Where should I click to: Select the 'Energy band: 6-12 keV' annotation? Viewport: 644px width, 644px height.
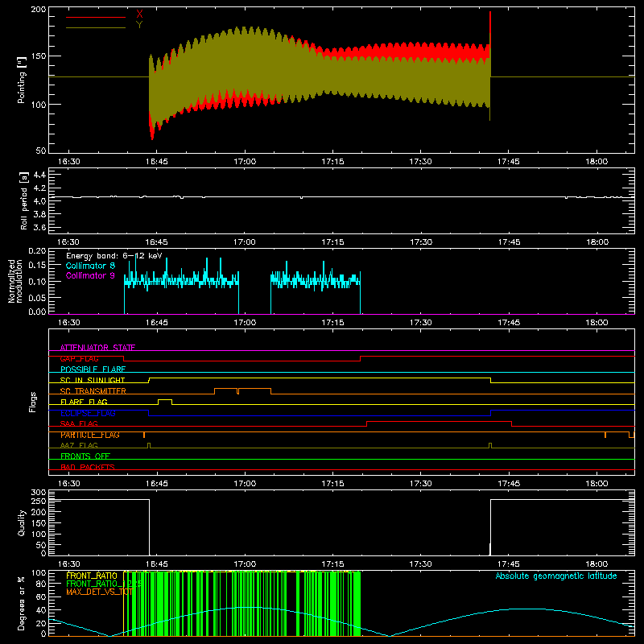(x=114, y=256)
